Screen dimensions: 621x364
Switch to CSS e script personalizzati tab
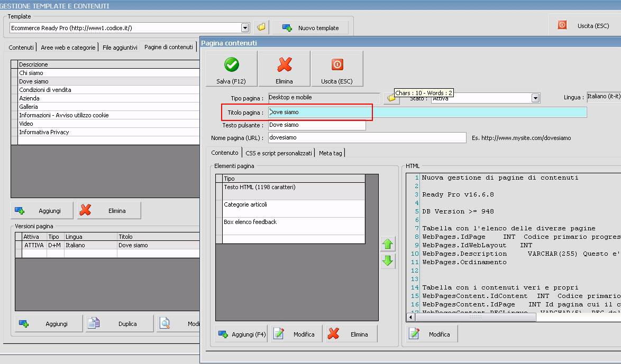279,153
